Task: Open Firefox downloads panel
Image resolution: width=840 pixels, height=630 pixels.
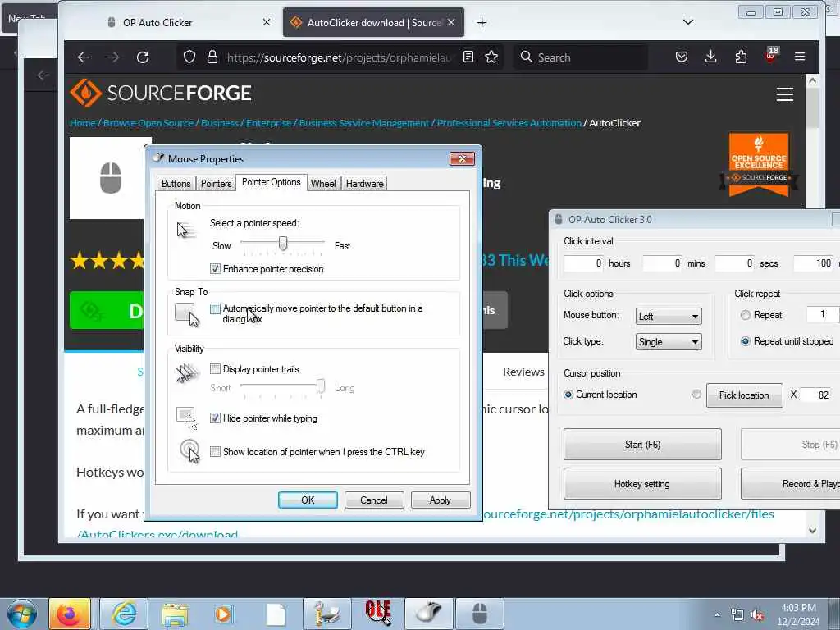Action: [711, 57]
